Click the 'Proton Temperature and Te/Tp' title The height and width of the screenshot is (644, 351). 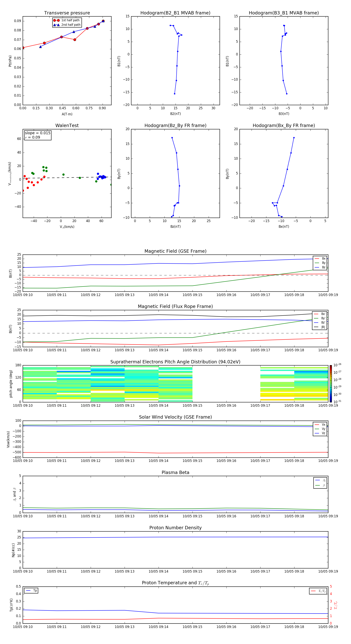pyautogui.click(x=175, y=583)
